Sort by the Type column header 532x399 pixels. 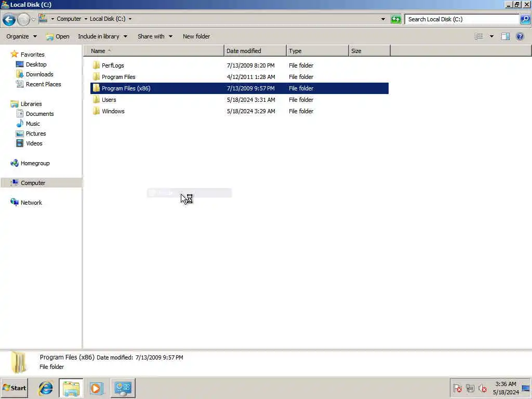point(317,51)
